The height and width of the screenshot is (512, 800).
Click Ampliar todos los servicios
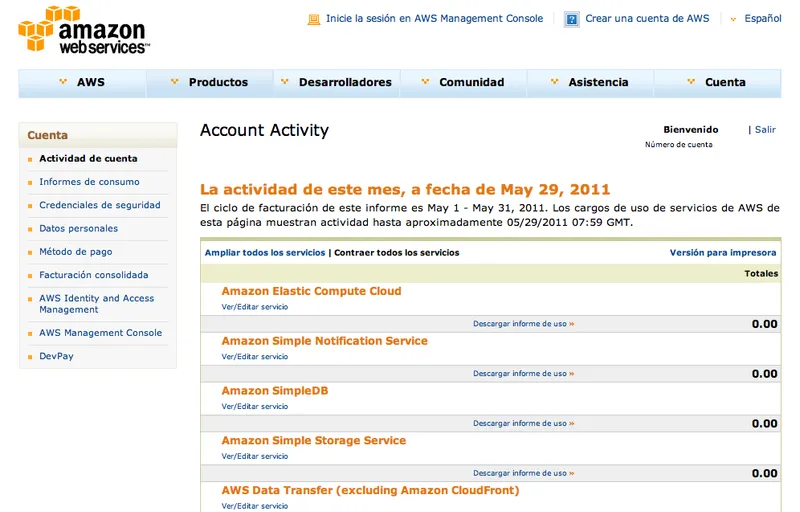[x=265, y=252]
